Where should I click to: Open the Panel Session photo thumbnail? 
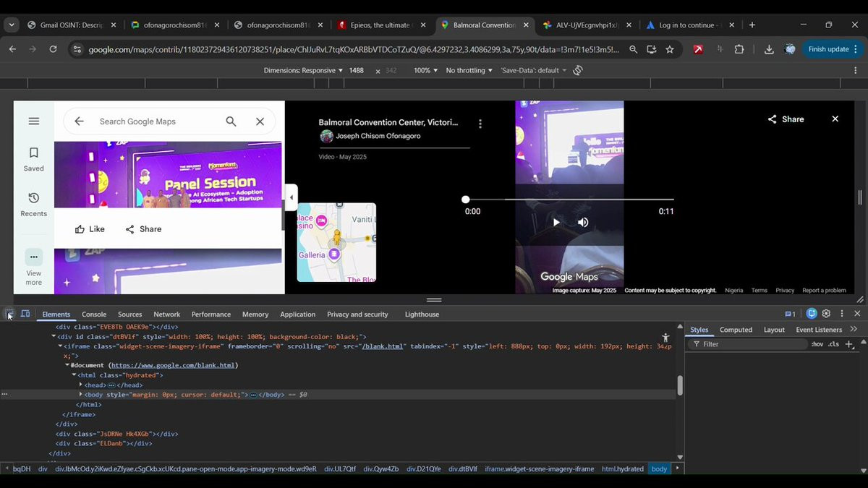tap(168, 174)
